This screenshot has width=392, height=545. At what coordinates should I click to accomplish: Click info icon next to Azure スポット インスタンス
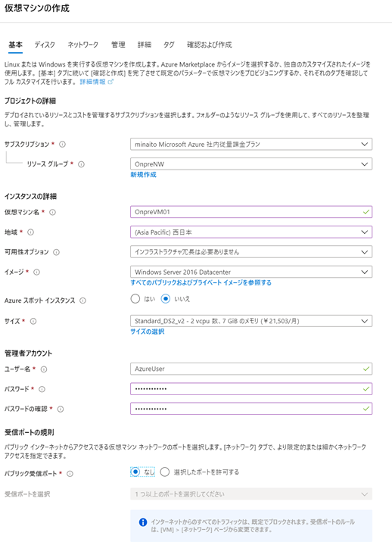pos(82,301)
